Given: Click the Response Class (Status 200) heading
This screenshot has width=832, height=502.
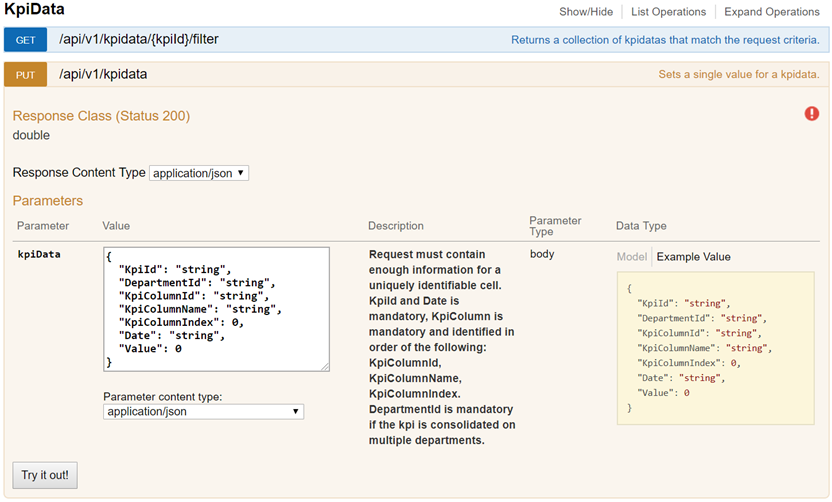Looking at the screenshot, I should (101, 116).
